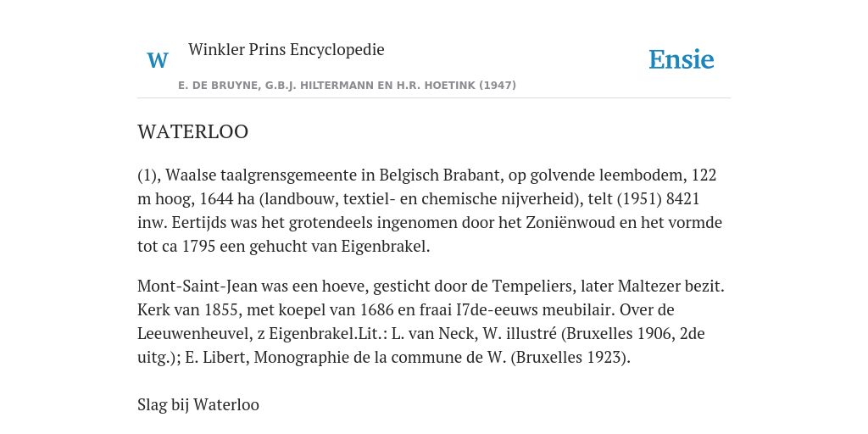The image size is (868, 434).
Task: Click the year (1947) in the byline
Action: pos(498,86)
